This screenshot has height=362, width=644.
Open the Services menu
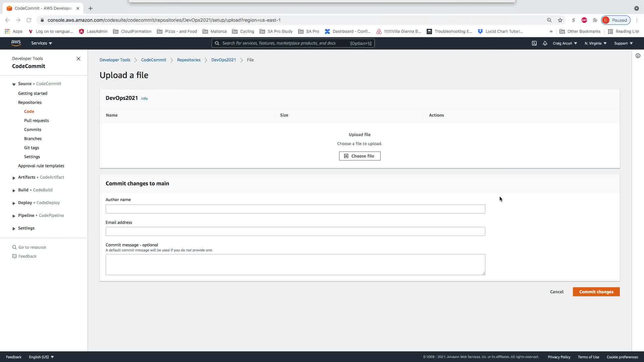pos(41,43)
